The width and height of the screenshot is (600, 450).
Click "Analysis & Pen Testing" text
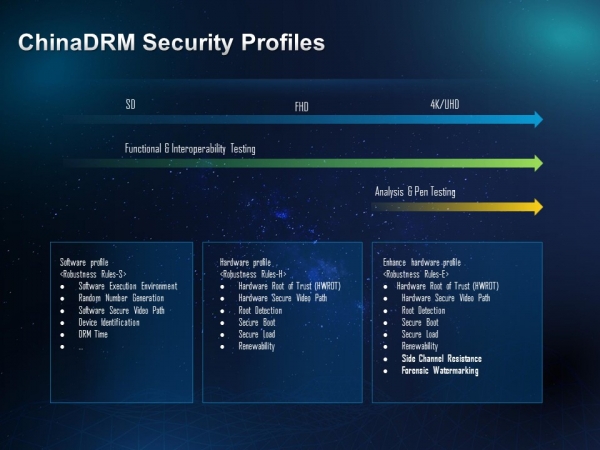point(415,192)
